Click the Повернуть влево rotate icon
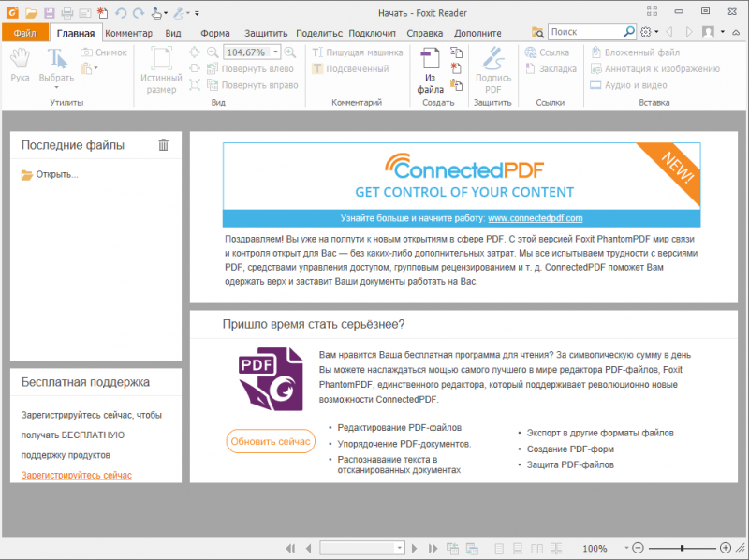 (213, 68)
